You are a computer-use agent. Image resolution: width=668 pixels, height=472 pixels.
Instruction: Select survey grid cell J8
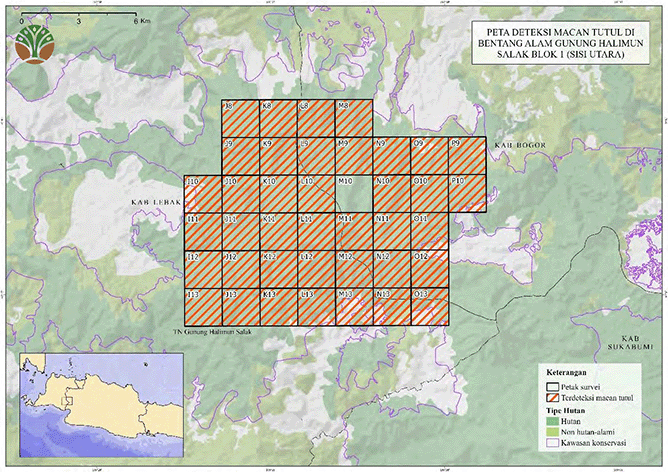[240, 119]
